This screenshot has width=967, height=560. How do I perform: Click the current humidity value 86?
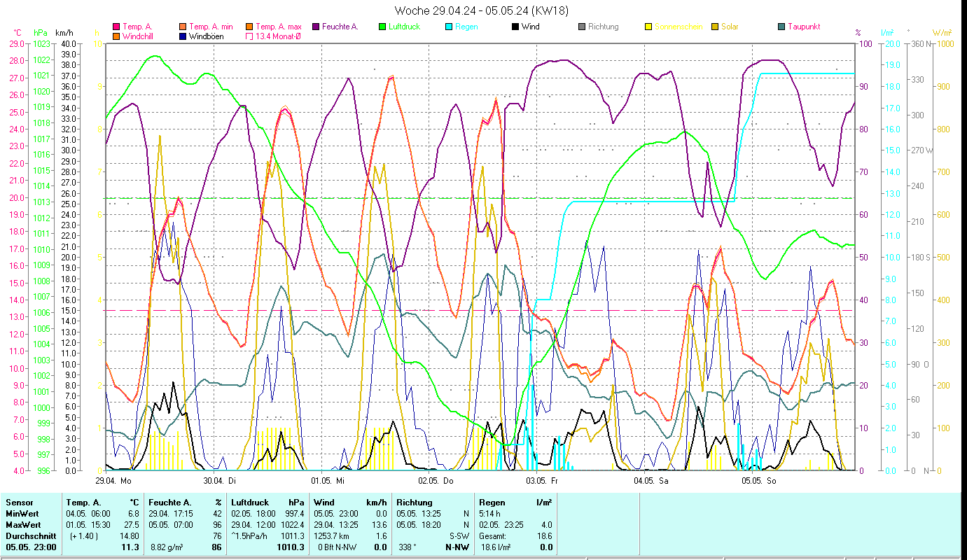[217, 547]
